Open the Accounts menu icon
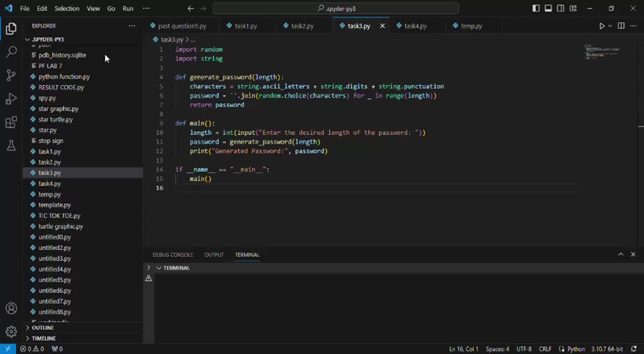The width and height of the screenshot is (644, 354). point(11,309)
